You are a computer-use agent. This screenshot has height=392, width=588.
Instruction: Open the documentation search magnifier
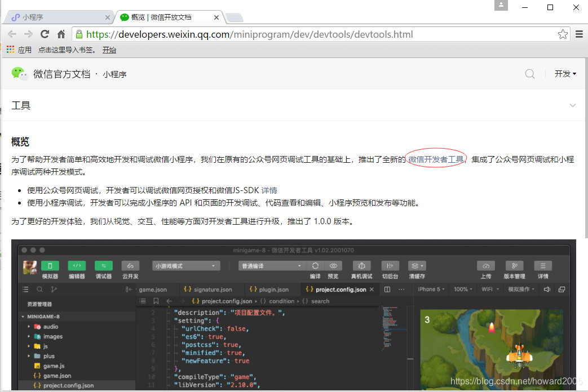pyautogui.click(x=529, y=74)
